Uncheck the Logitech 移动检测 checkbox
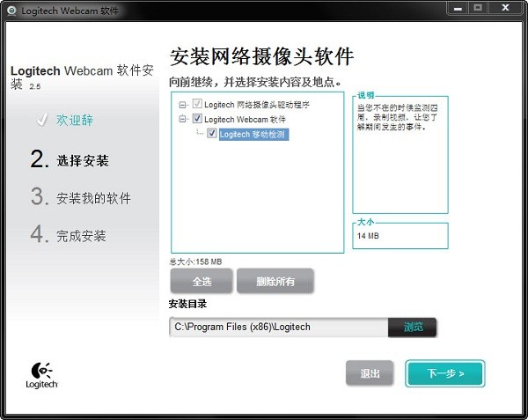Viewport: 528px width, 420px height. point(211,133)
